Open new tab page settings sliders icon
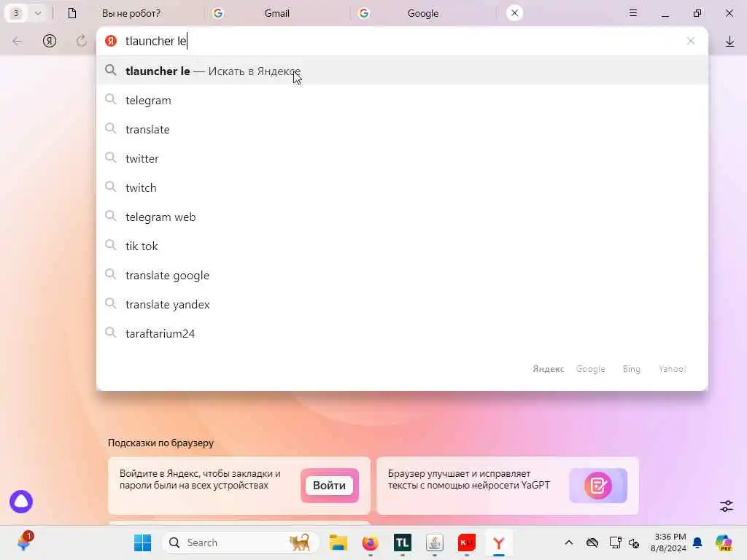747x560 pixels. pyautogui.click(x=727, y=506)
